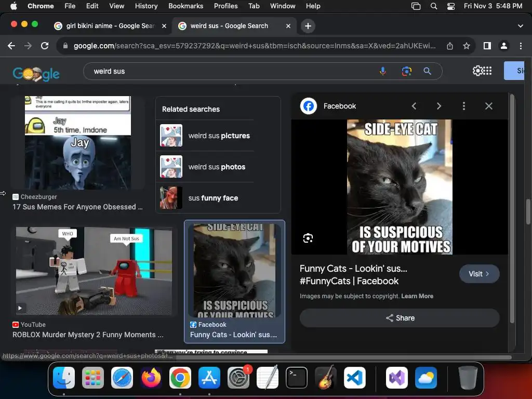Image resolution: width=532 pixels, height=399 pixels.
Task: Open Safari from the dock
Action: 122,378
